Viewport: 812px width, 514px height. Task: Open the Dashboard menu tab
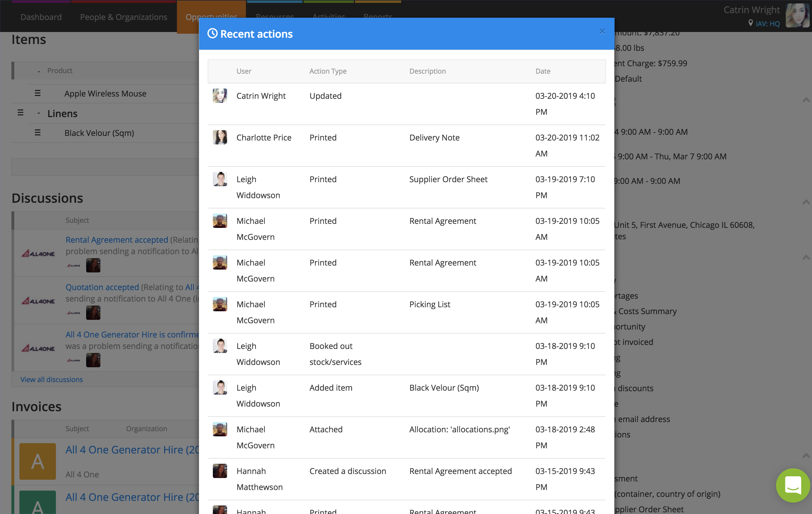pos(41,17)
